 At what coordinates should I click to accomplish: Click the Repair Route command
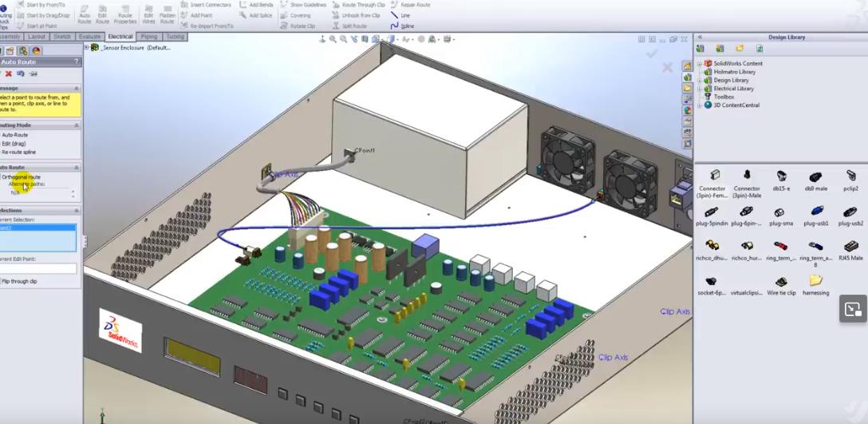tap(410, 5)
